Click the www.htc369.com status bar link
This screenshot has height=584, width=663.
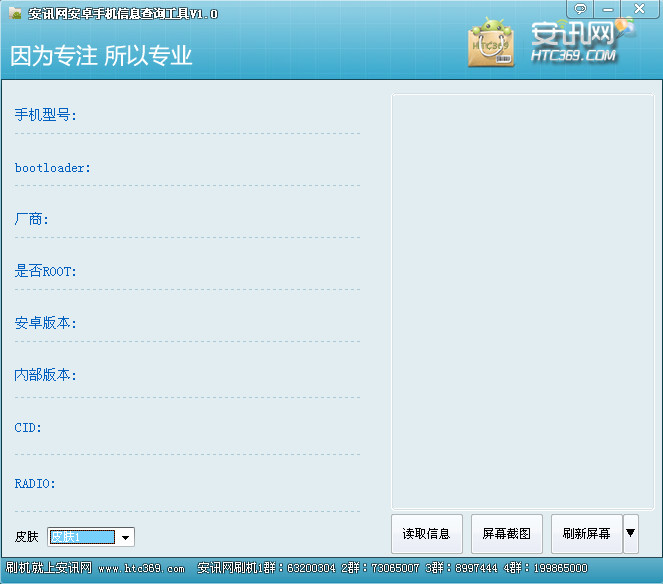click(x=141, y=568)
